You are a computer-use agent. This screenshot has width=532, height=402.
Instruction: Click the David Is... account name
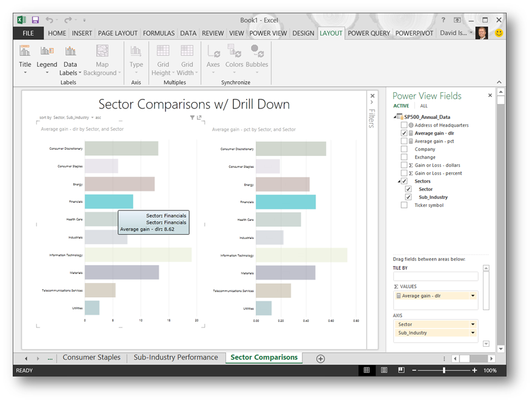coord(453,33)
